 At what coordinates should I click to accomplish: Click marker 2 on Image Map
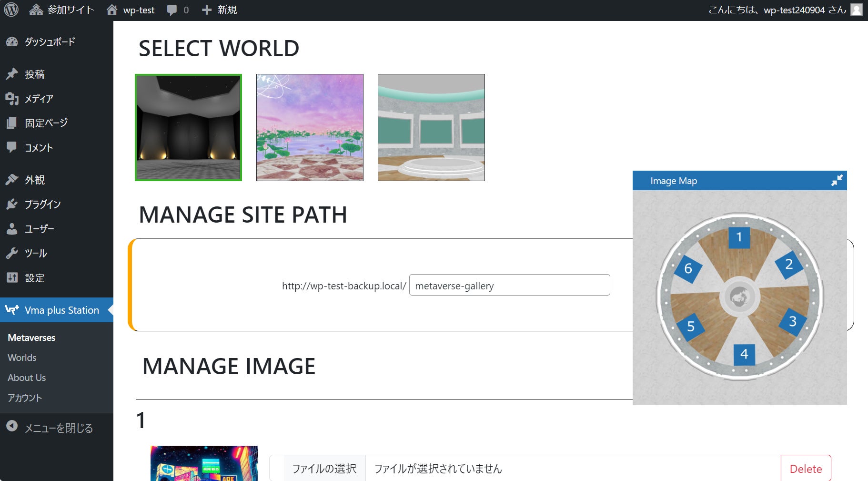pos(789,264)
